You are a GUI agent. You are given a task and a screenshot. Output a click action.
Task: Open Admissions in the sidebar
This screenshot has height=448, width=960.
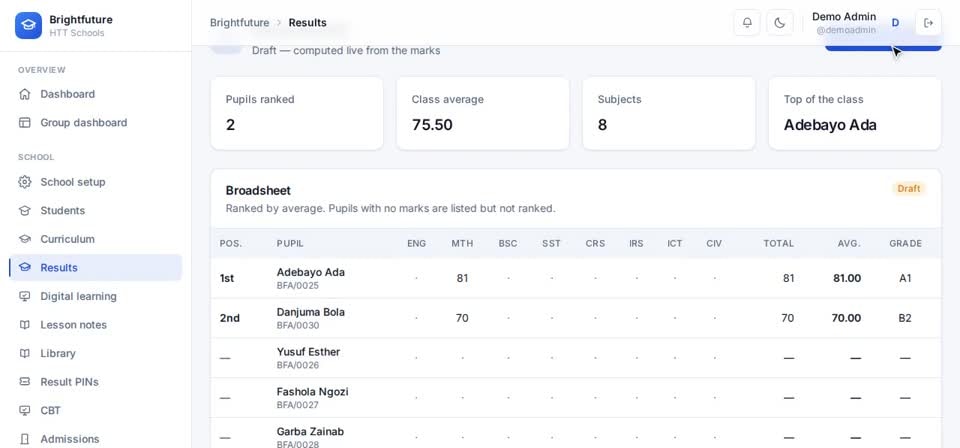pos(96,439)
